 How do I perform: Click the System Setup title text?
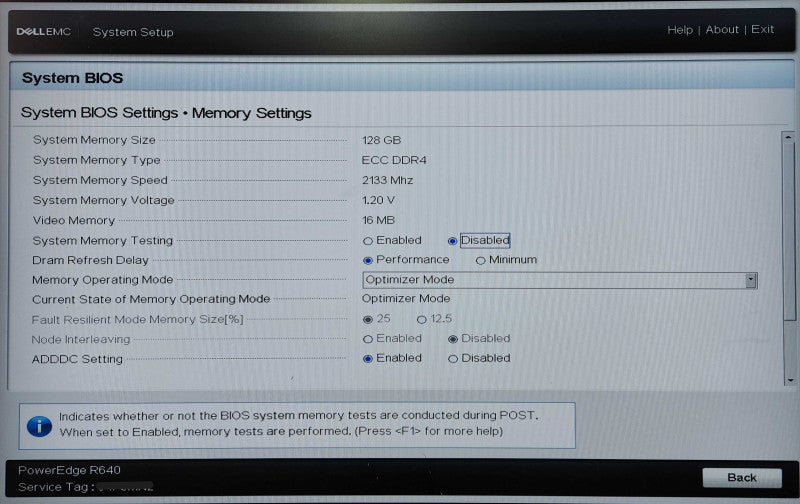pos(133,32)
